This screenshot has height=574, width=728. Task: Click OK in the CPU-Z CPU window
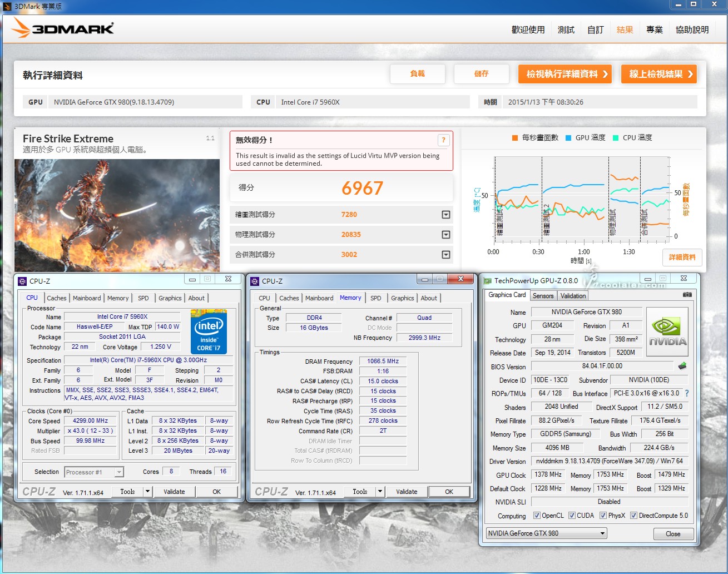point(216,492)
